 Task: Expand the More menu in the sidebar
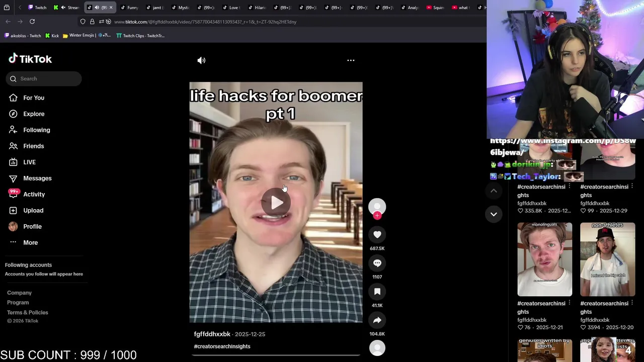coord(30,242)
